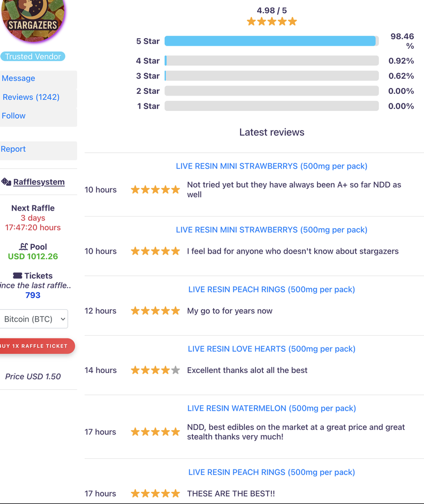Click the star rating on the WATERMELON review

coord(155,432)
